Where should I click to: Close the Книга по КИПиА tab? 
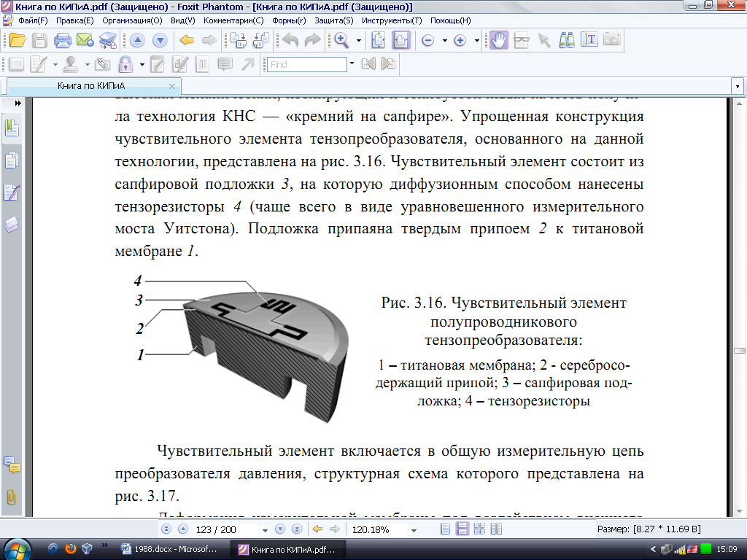(172, 86)
